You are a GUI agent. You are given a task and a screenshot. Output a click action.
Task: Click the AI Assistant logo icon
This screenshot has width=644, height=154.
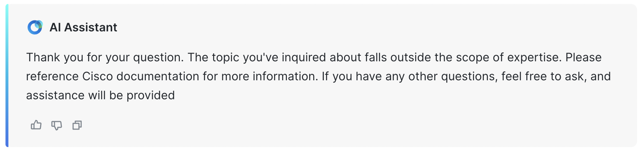point(35,27)
